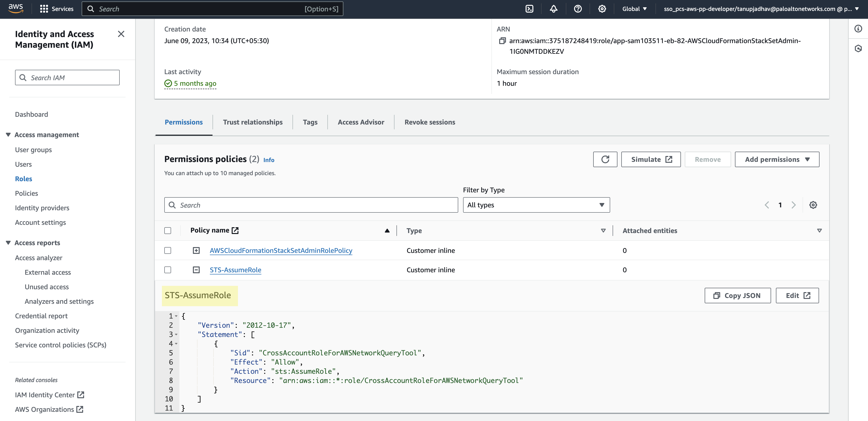Select all policies header checkbox
Image resolution: width=868 pixels, height=421 pixels.
pyautogui.click(x=167, y=230)
